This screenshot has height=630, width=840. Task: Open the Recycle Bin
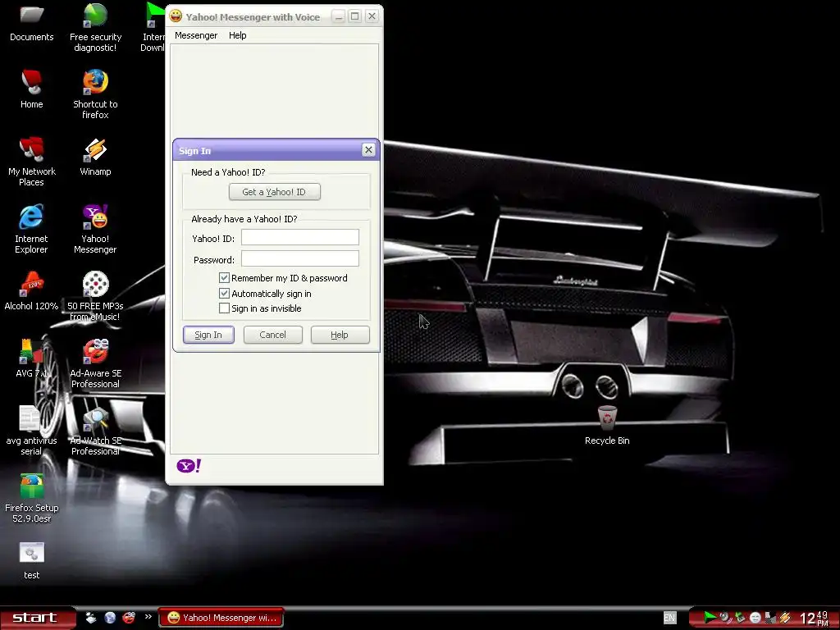pyautogui.click(x=607, y=426)
